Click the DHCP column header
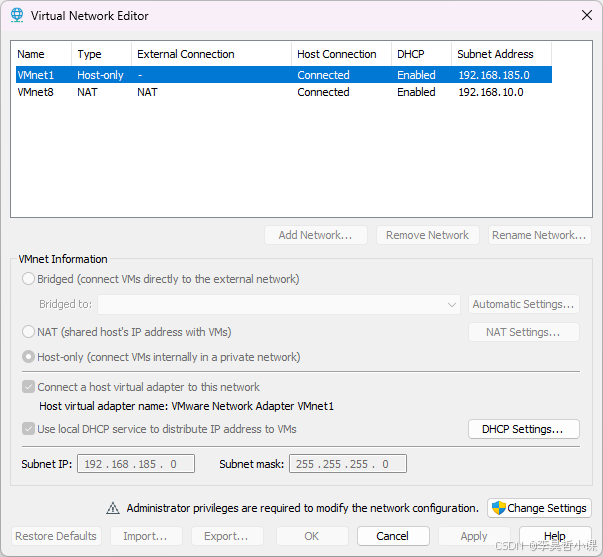Viewport: 603px width, 557px height. tap(421, 54)
